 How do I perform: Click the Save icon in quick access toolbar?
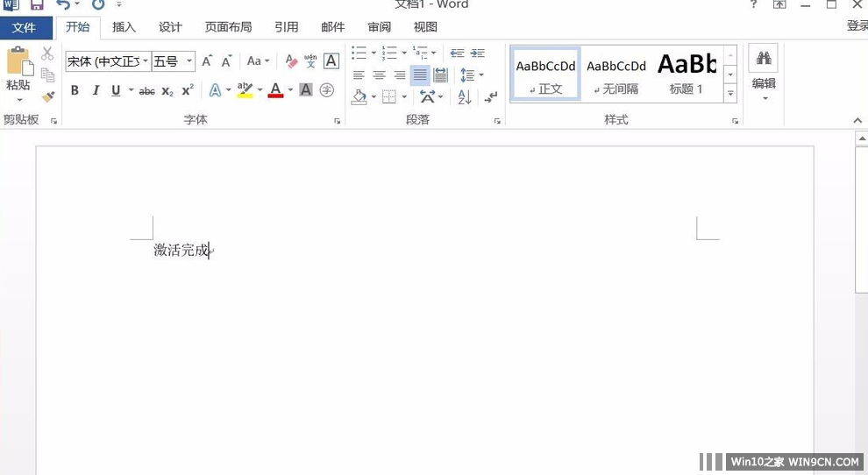pos(37,5)
